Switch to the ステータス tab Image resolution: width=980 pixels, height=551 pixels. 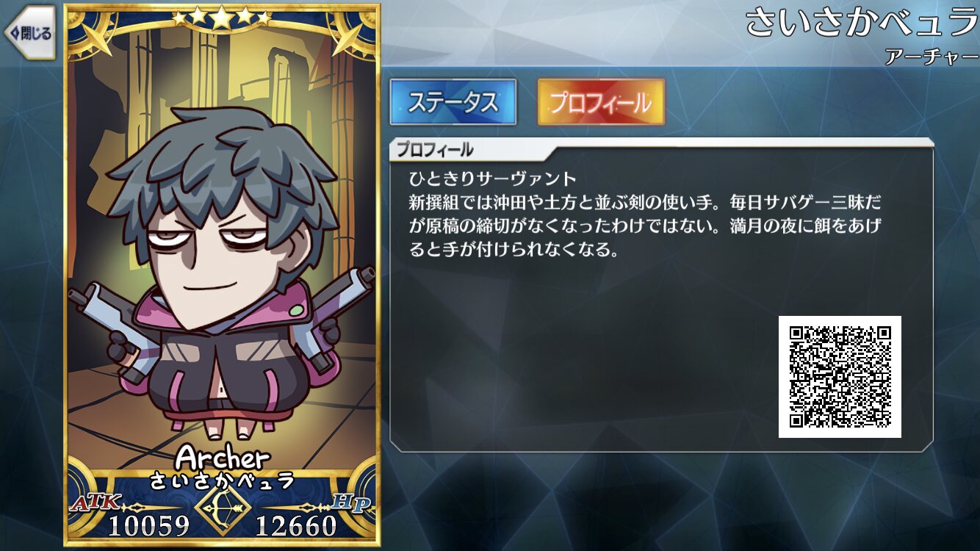pyautogui.click(x=453, y=102)
